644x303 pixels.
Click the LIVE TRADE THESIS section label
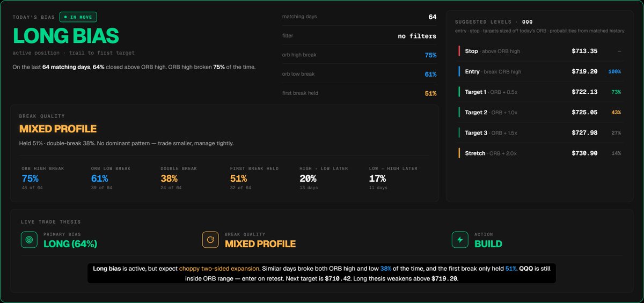51,221
